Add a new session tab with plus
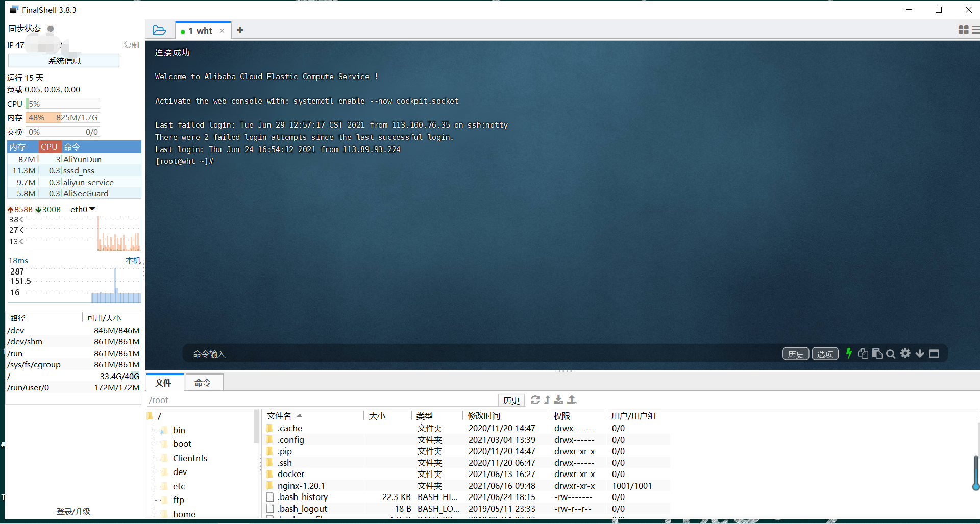 pos(240,30)
